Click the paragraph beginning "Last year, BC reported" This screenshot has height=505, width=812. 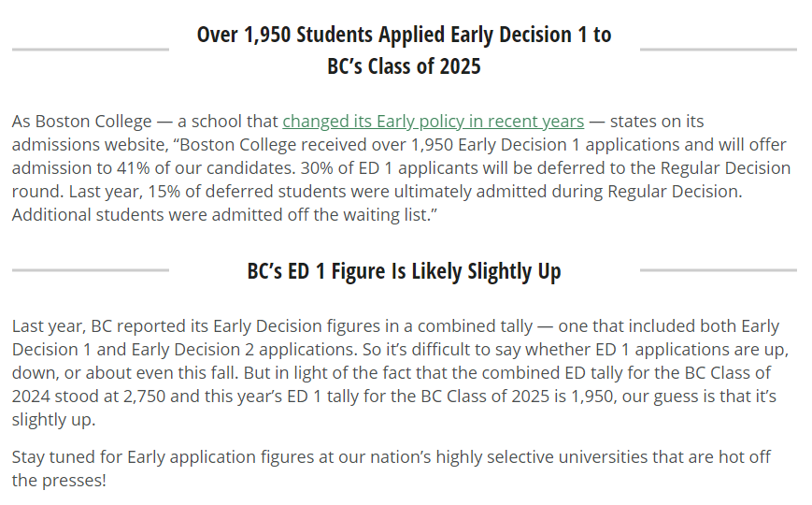[400, 373]
